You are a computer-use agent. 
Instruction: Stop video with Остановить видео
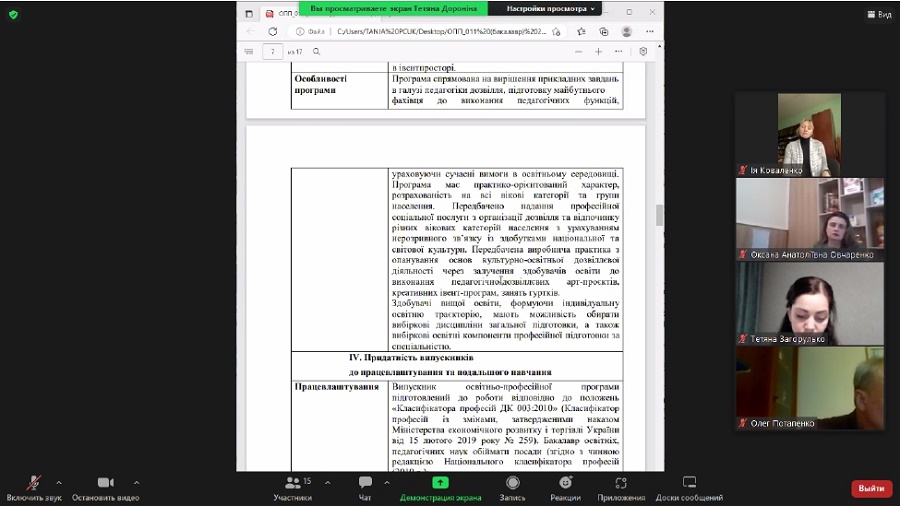[x=105, y=487]
